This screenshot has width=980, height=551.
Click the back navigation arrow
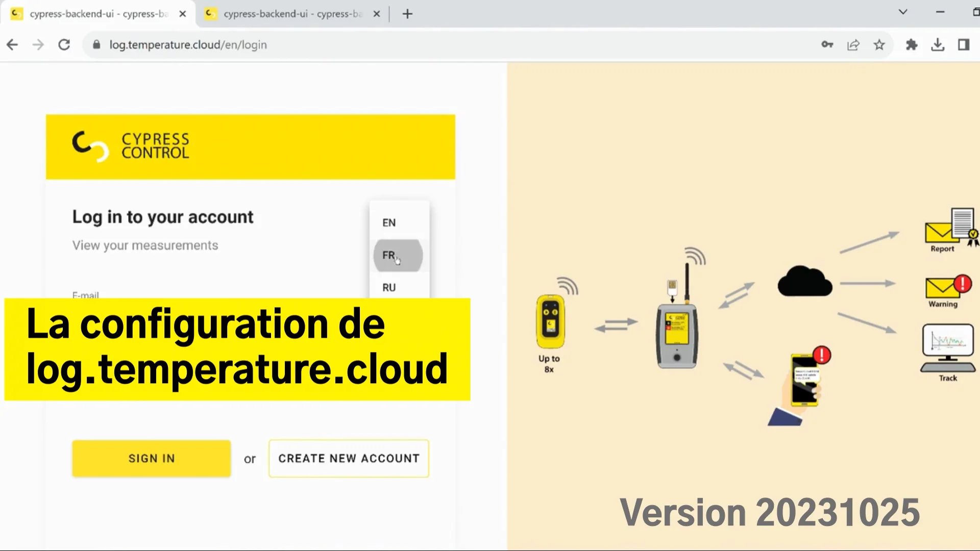(12, 45)
